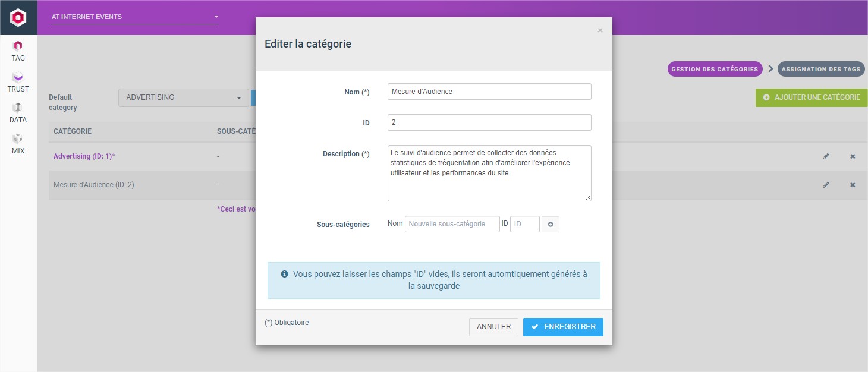The image size is (868, 372).
Task: Click the Commanders Act logo at top left
Action: 17,17
